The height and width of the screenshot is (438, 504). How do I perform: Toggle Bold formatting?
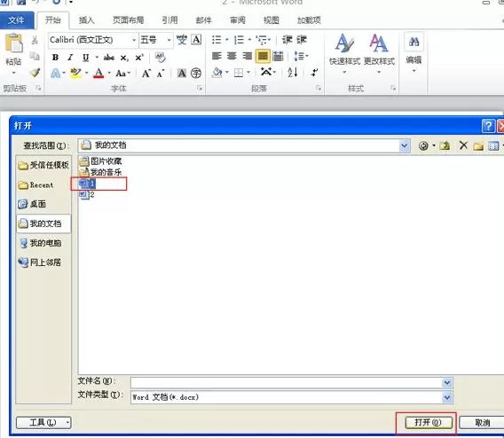tap(55, 58)
